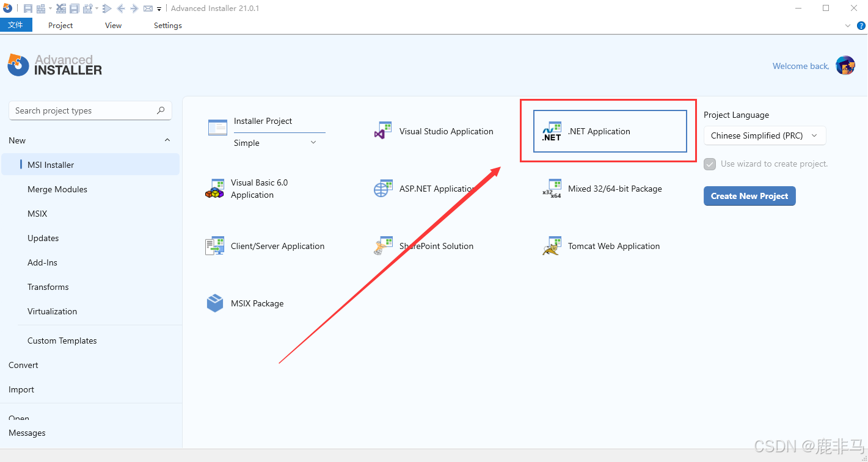Select Tomcat Web Application label
The height and width of the screenshot is (462, 868).
(614, 246)
